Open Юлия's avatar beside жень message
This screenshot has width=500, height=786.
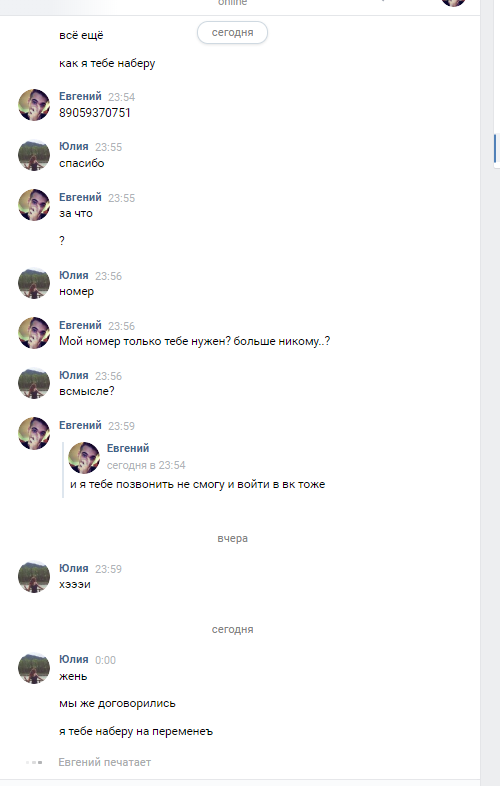(34, 668)
